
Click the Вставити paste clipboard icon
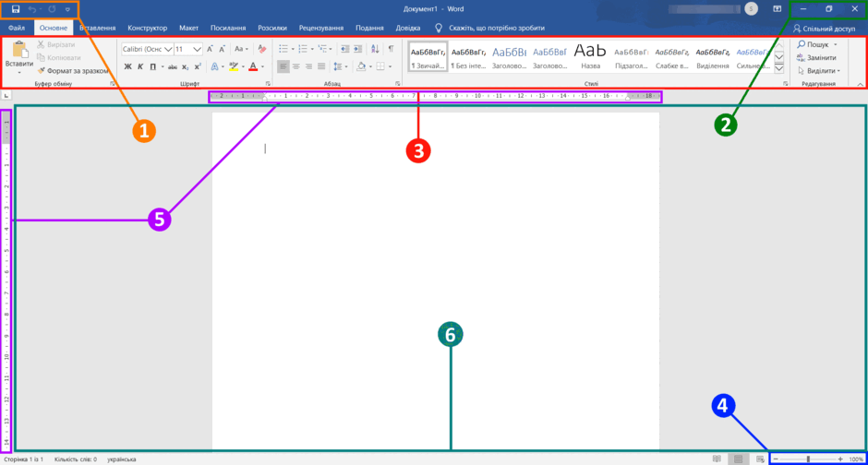click(x=19, y=50)
